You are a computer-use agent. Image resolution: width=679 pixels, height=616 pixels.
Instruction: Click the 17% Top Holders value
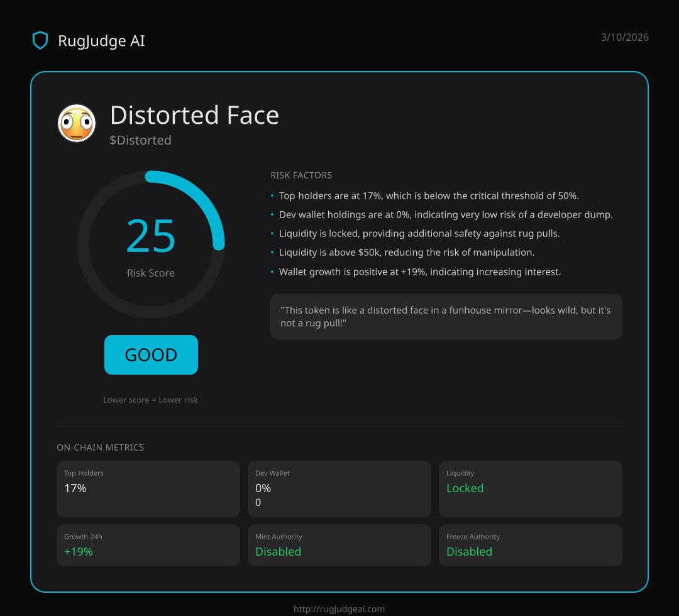(75, 488)
